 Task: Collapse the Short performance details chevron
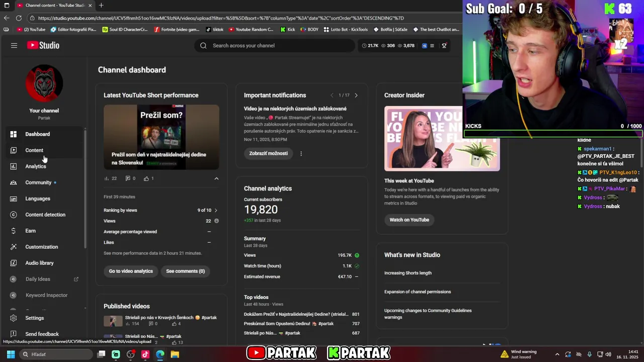pos(216,178)
